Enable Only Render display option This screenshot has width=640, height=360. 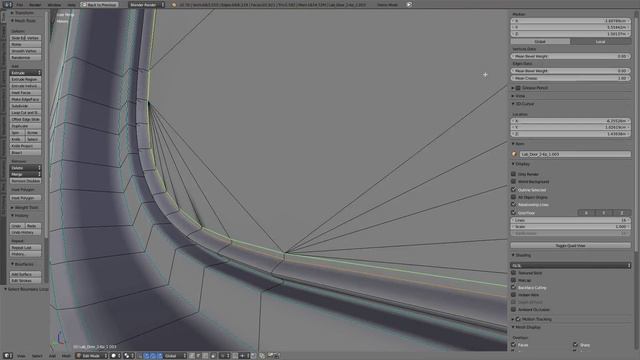pyautogui.click(x=513, y=174)
